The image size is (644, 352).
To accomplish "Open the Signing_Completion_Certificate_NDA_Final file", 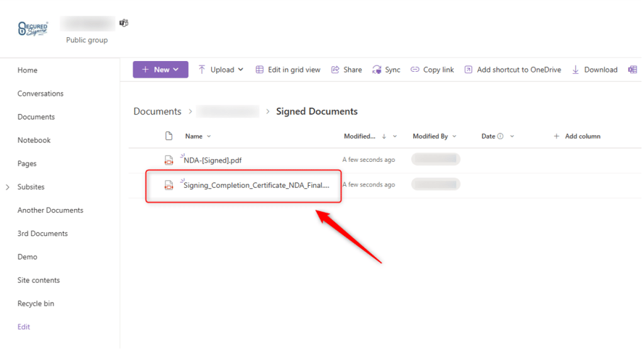I will [257, 186].
